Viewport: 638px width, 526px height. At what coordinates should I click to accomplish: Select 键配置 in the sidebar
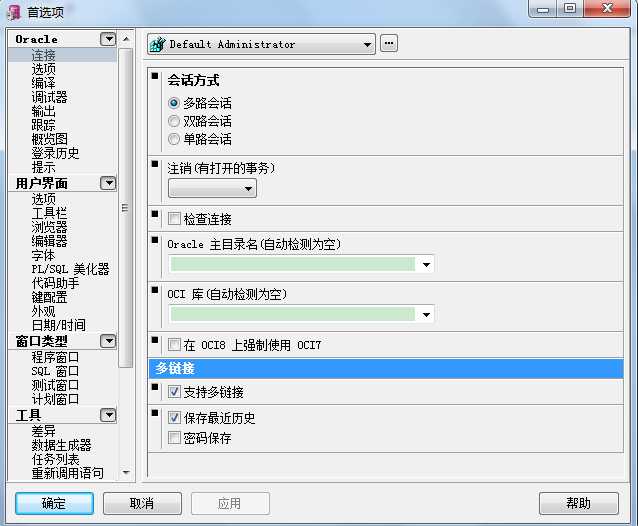[x=49, y=297]
